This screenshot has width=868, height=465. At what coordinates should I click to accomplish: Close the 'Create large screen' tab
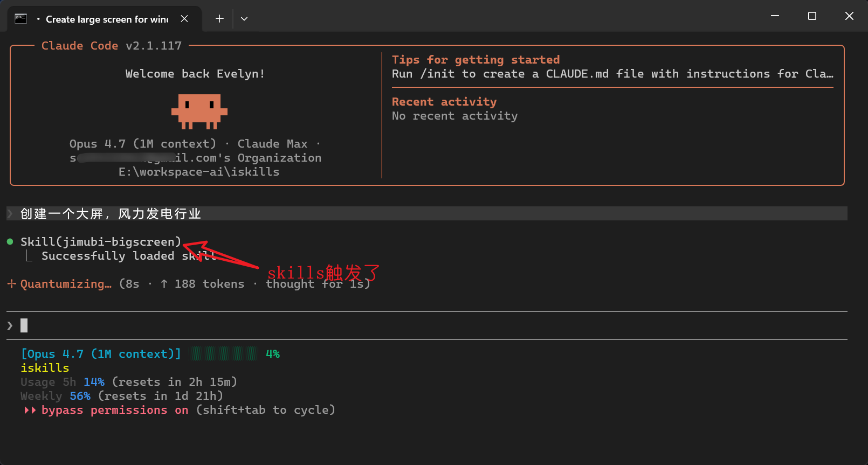[184, 19]
